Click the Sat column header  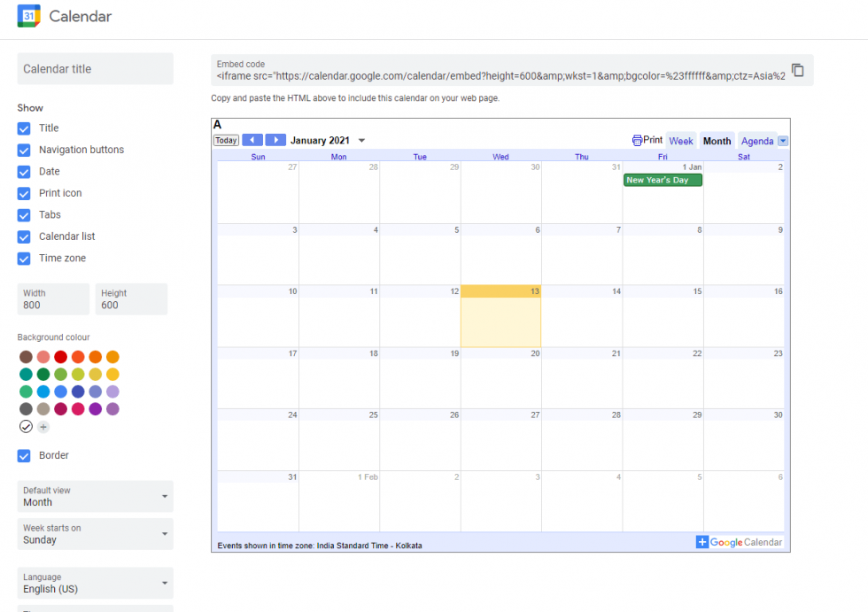point(743,157)
